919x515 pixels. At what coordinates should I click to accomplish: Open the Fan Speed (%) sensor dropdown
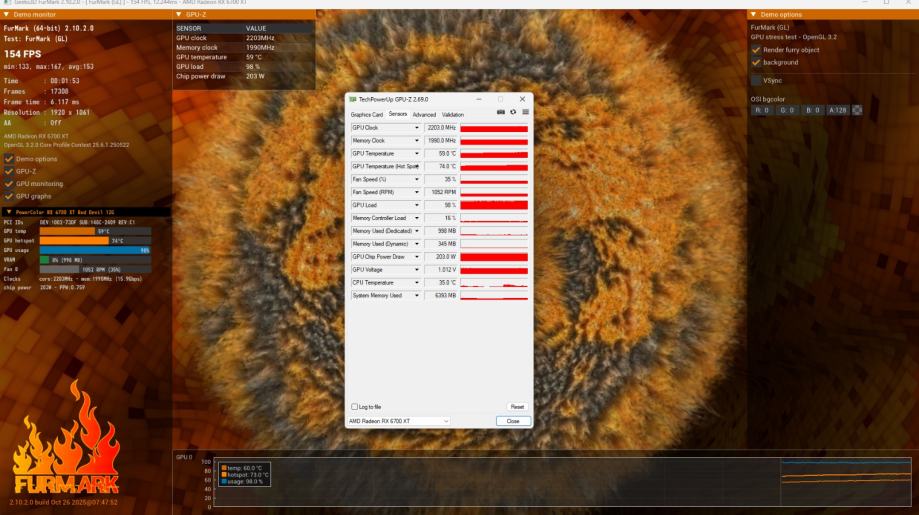click(x=417, y=179)
